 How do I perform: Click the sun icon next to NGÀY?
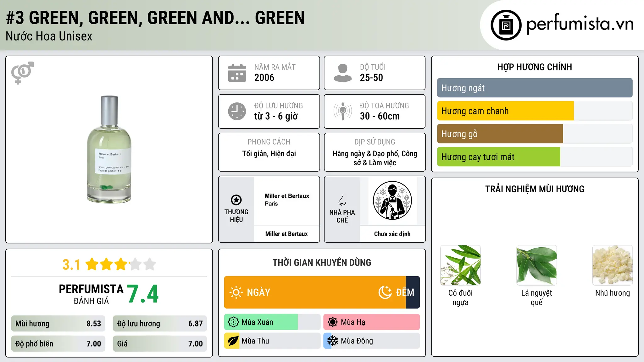tap(236, 292)
